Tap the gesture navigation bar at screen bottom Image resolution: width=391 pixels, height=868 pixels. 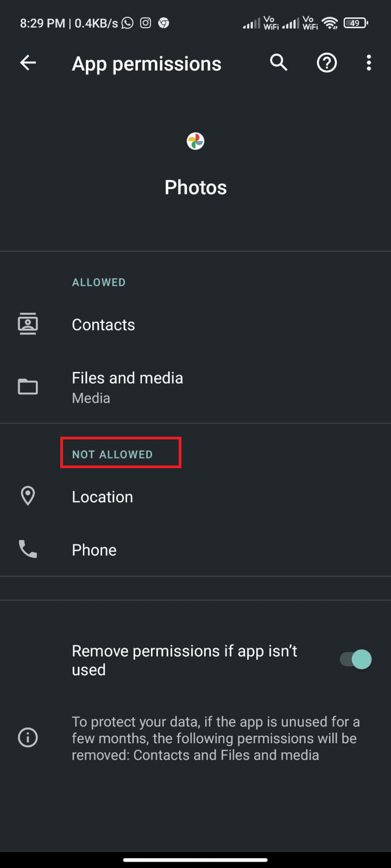pos(195,860)
